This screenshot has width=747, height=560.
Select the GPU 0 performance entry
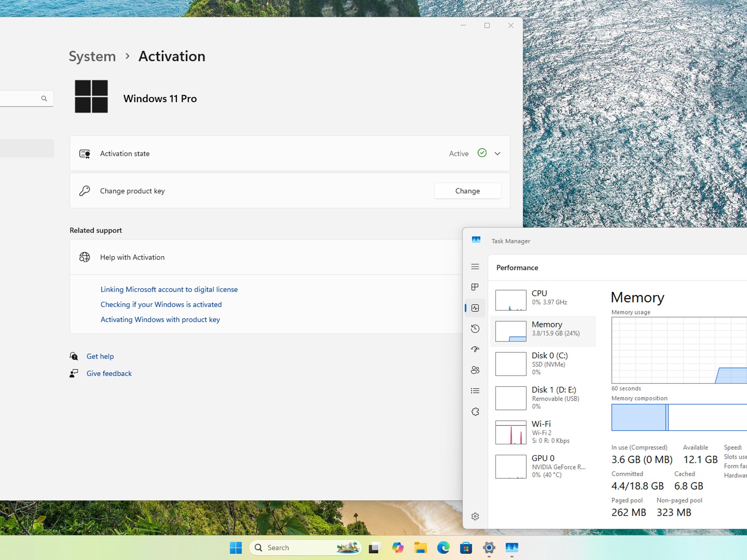coord(543,466)
